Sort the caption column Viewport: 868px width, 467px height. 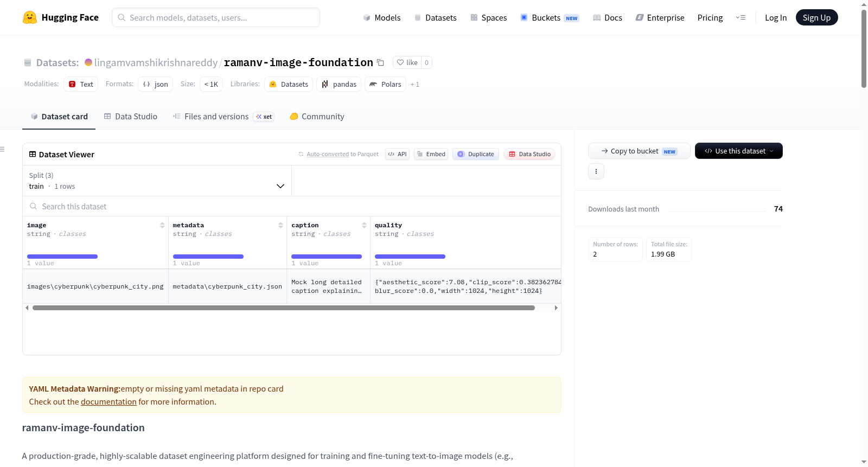[364, 225]
